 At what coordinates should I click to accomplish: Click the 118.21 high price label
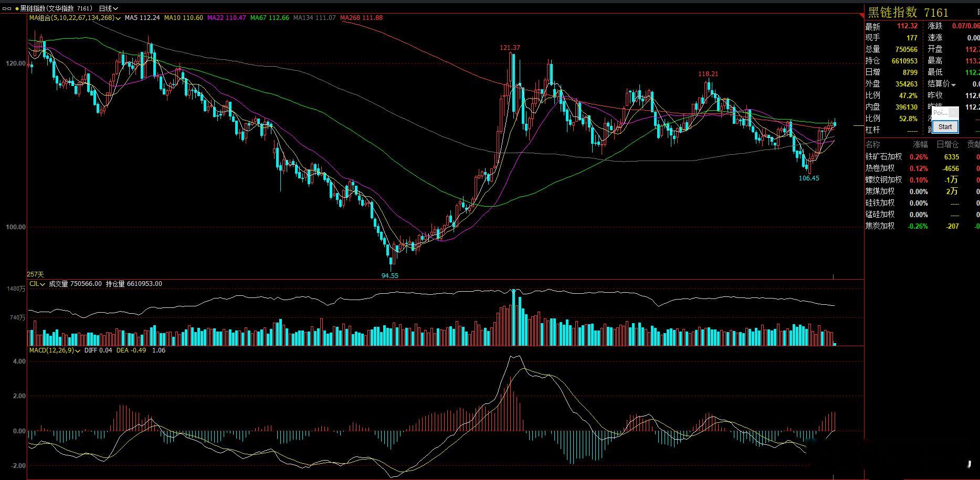tap(708, 74)
